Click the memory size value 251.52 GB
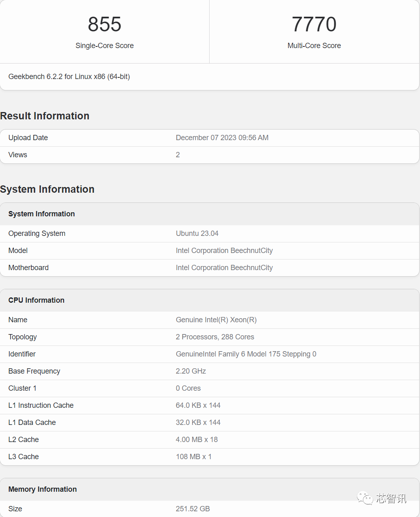420x517 pixels. (x=193, y=509)
